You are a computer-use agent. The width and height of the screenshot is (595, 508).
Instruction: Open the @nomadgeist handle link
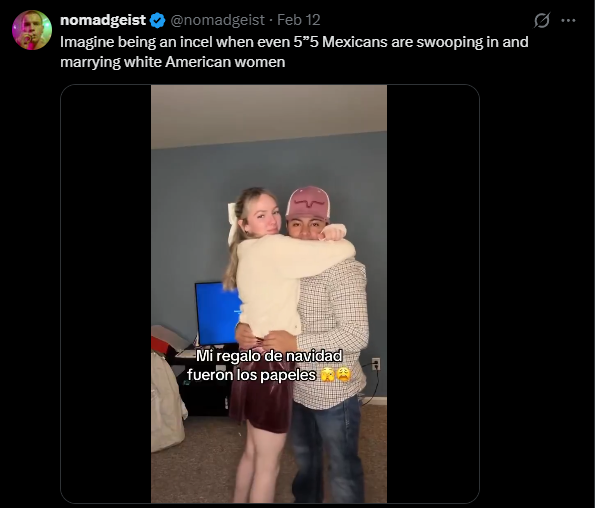pos(217,20)
